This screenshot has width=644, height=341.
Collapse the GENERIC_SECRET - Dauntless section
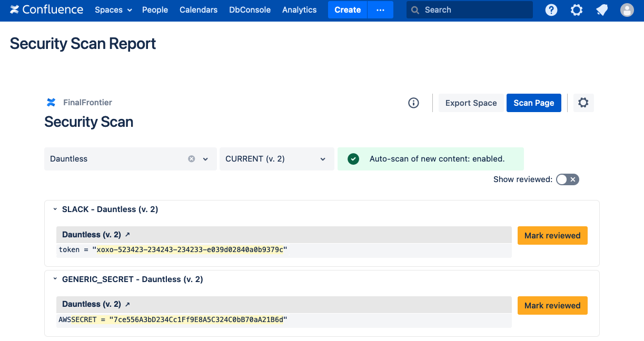(54, 279)
